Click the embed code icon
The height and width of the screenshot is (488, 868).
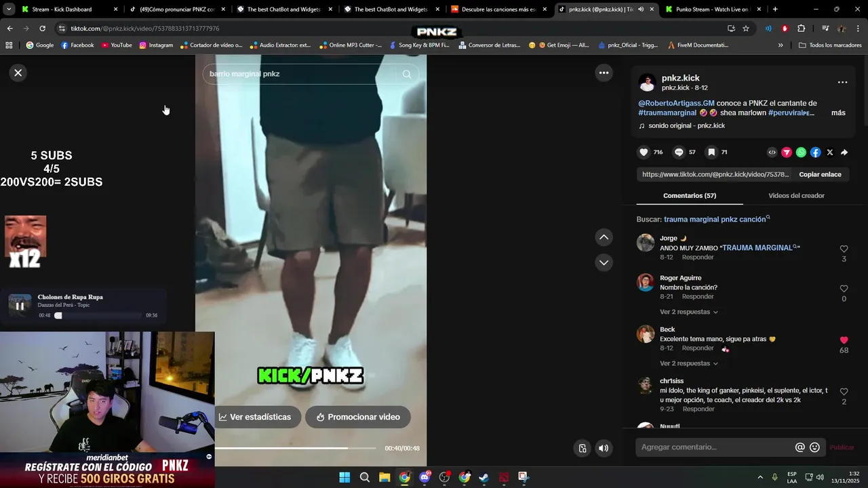772,152
